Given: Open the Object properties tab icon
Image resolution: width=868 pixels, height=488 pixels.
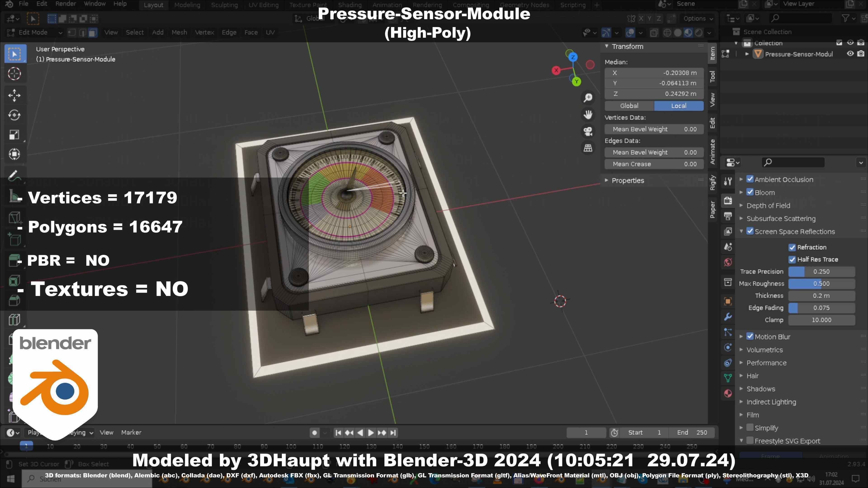Looking at the screenshot, I should [728, 301].
